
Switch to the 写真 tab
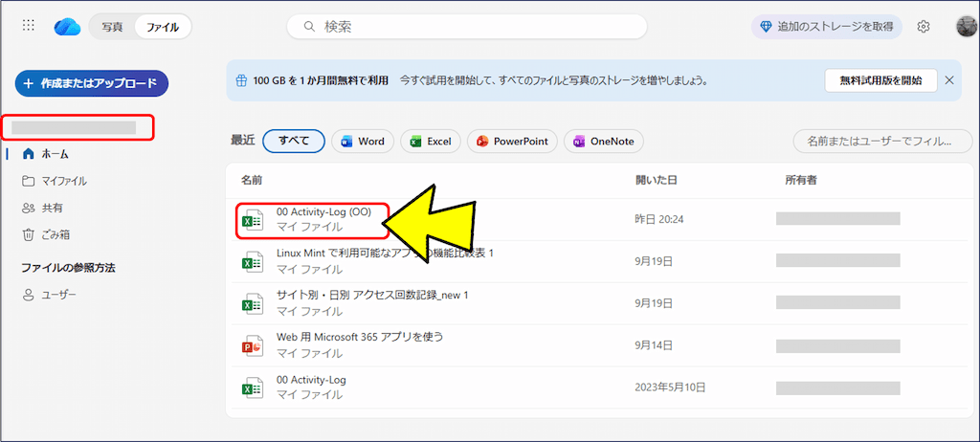[x=113, y=27]
